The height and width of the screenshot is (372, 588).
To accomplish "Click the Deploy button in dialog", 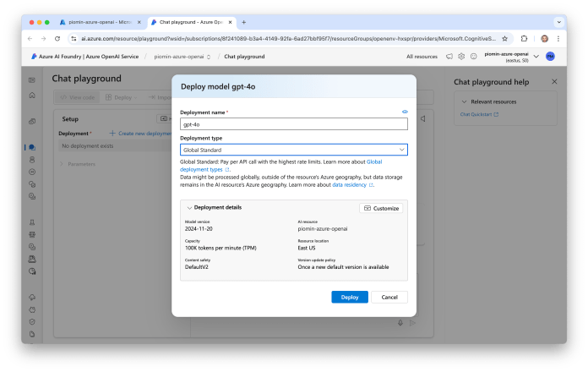I will pos(350,297).
